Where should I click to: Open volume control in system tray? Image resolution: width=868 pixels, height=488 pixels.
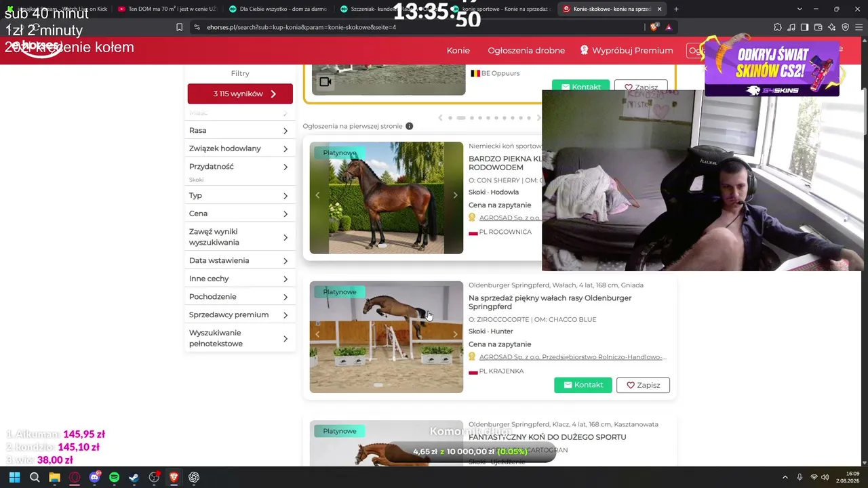point(825,477)
